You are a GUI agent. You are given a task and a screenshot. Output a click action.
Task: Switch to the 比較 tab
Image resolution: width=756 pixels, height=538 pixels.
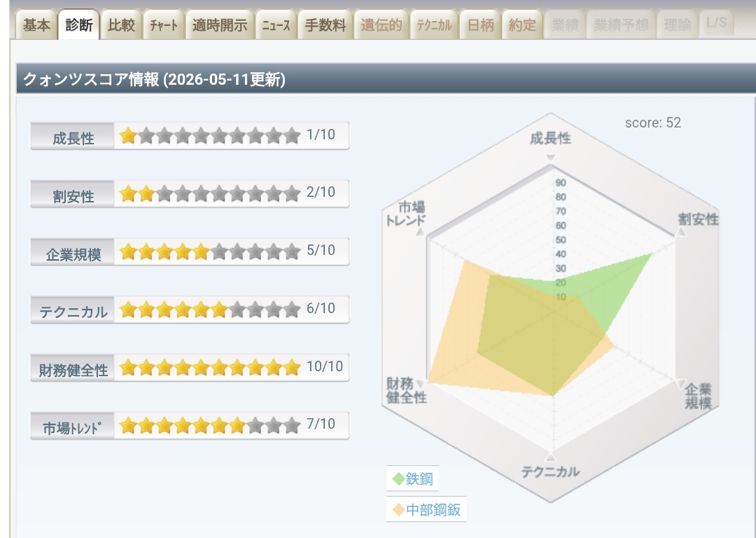121,25
